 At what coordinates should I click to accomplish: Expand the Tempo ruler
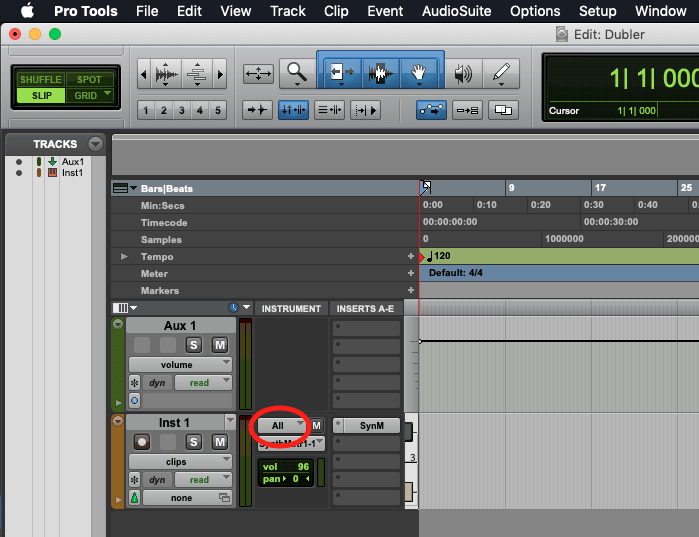124,257
